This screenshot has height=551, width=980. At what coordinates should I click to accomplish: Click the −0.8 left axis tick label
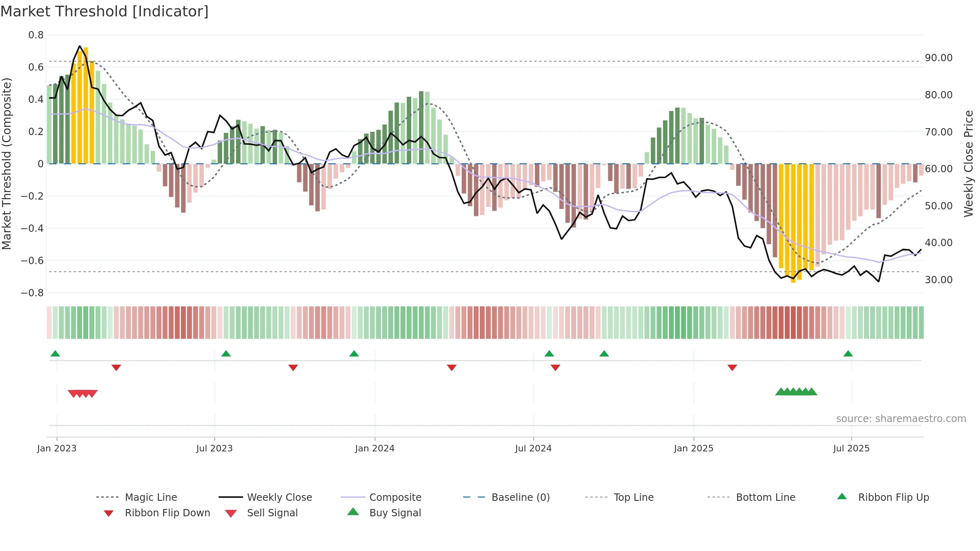pos(32,293)
